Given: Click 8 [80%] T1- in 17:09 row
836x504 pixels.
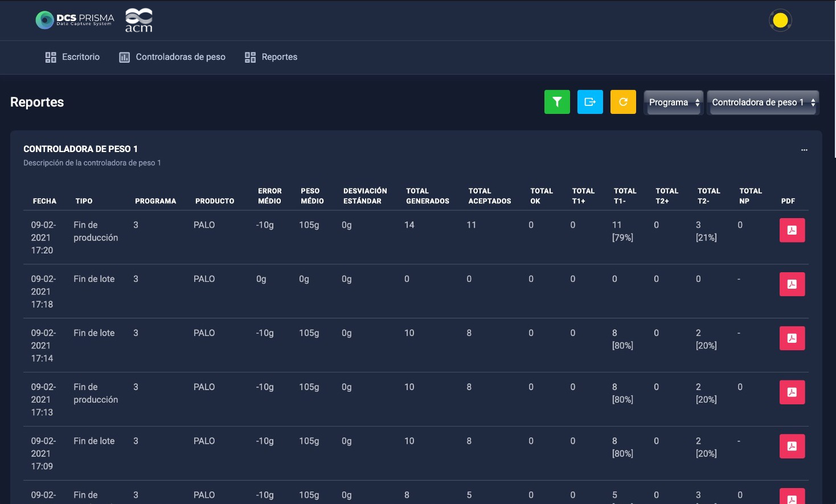Looking at the screenshot, I should pos(622,447).
